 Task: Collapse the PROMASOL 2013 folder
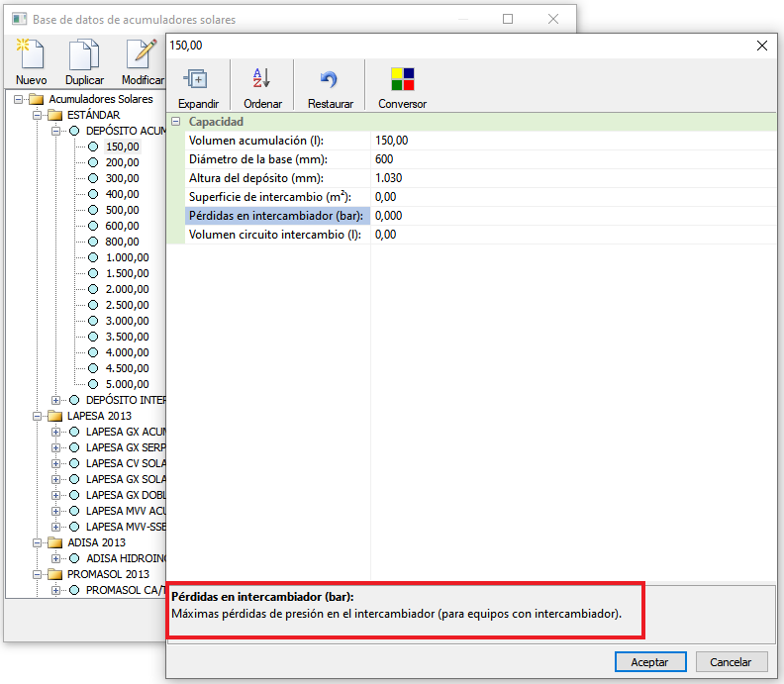pos(37,574)
